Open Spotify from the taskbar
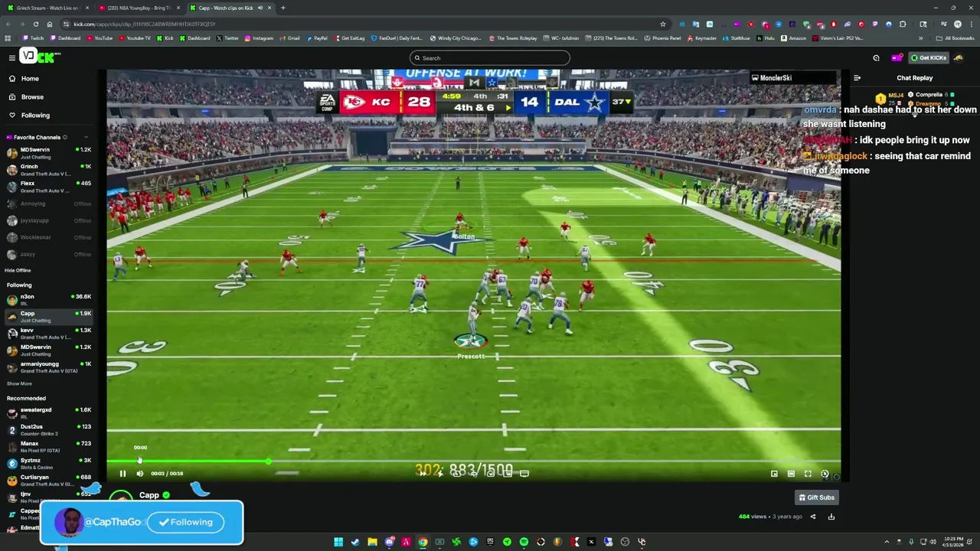The width and height of the screenshot is (980, 551). pos(524,542)
